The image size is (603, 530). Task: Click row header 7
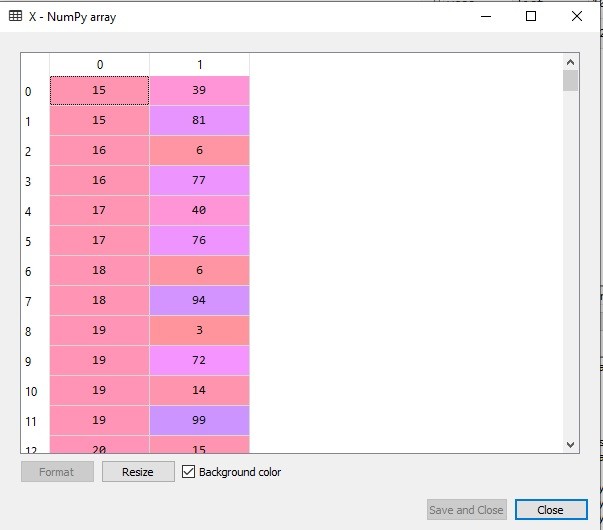28,302
